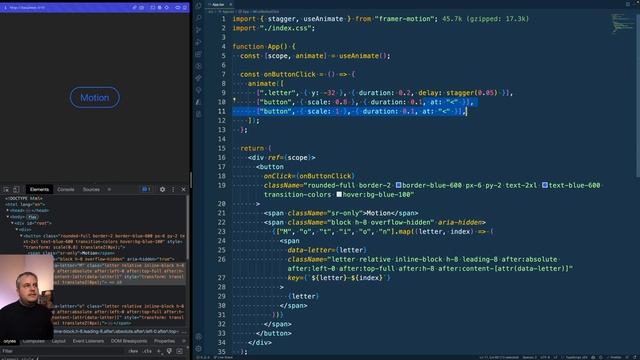The width and height of the screenshot is (640, 360).
Task: Open the notifications bell in status bar
Action: [635, 358]
